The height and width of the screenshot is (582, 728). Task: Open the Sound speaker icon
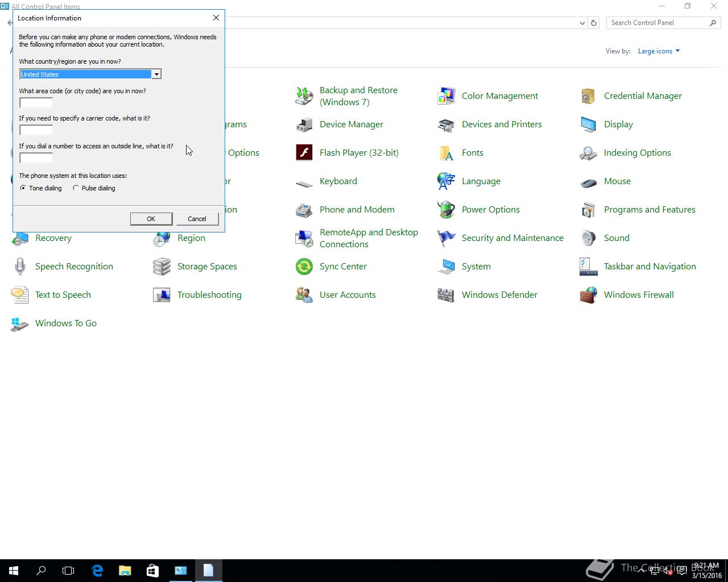[x=589, y=238]
